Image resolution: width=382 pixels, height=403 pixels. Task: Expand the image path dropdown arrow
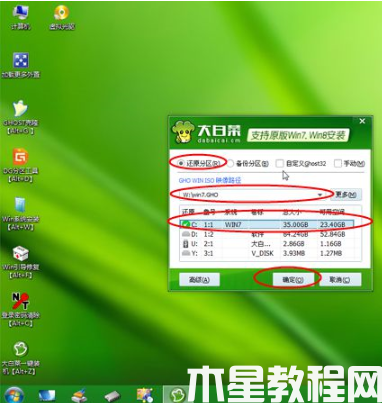coord(320,195)
